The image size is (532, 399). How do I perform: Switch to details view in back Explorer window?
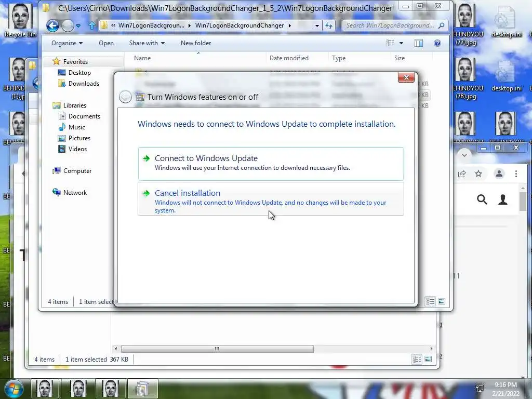[417, 359]
